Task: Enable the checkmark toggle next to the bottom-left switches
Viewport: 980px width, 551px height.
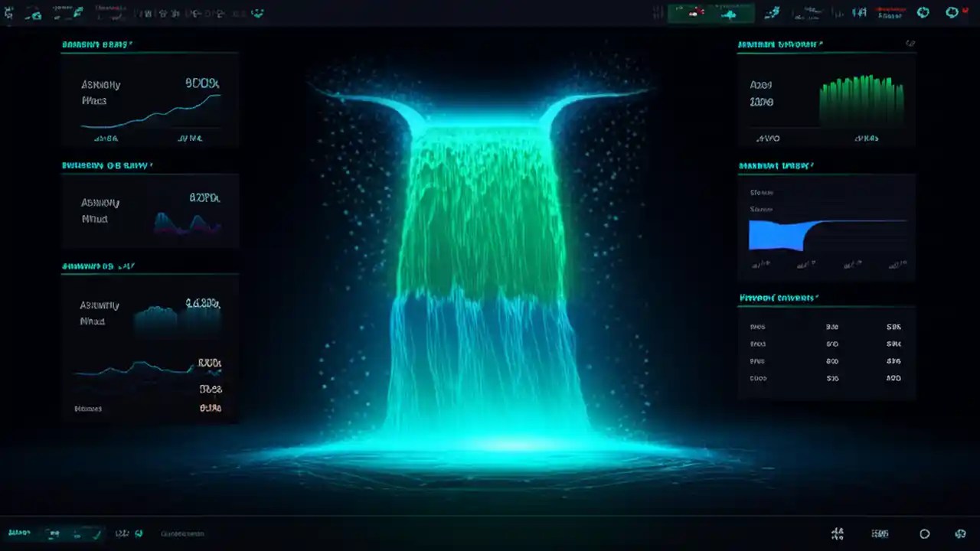Action: pyautogui.click(x=97, y=533)
